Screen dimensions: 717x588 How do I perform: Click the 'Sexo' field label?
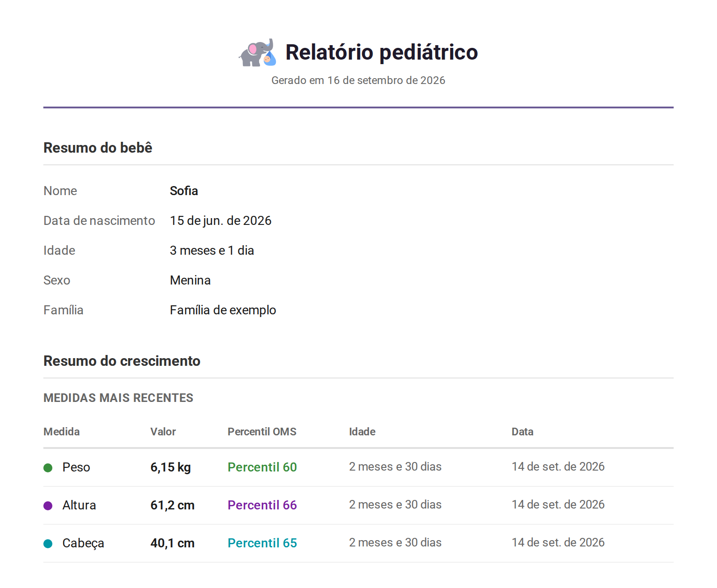[x=57, y=280]
